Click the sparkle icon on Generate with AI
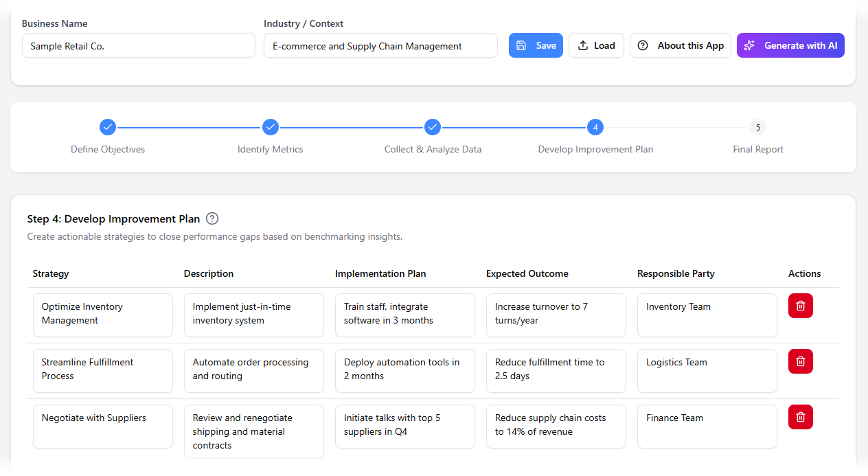The image size is (868, 476). (746, 45)
